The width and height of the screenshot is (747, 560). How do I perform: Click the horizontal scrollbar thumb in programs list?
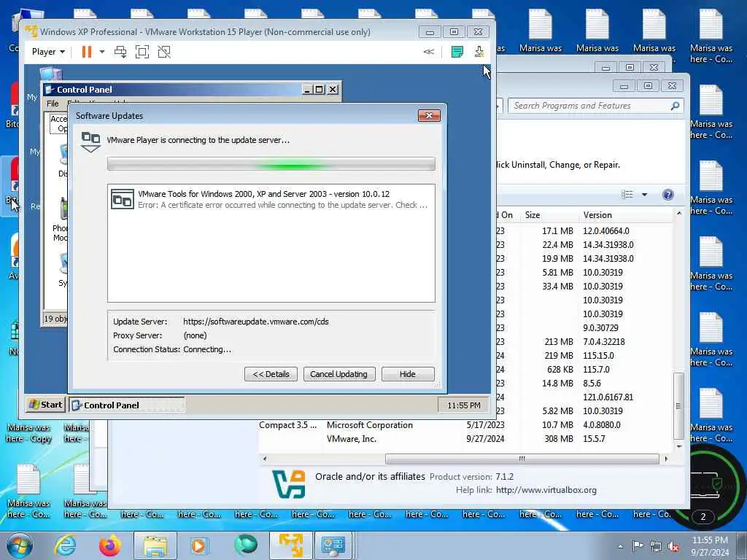pyautogui.click(x=522, y=459)
